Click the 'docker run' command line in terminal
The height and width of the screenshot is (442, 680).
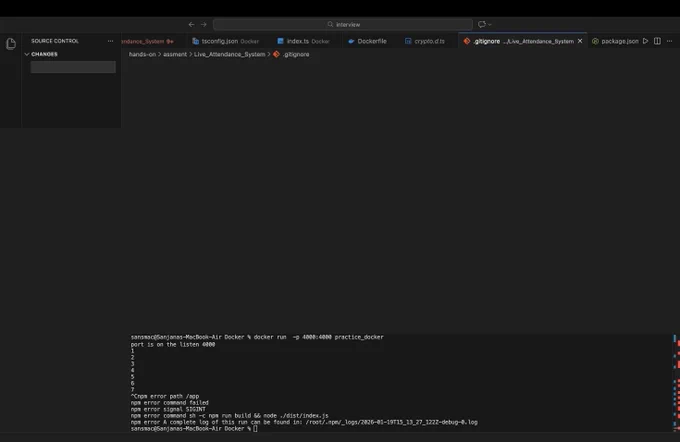pyautogui.click(x=257, y=337)
